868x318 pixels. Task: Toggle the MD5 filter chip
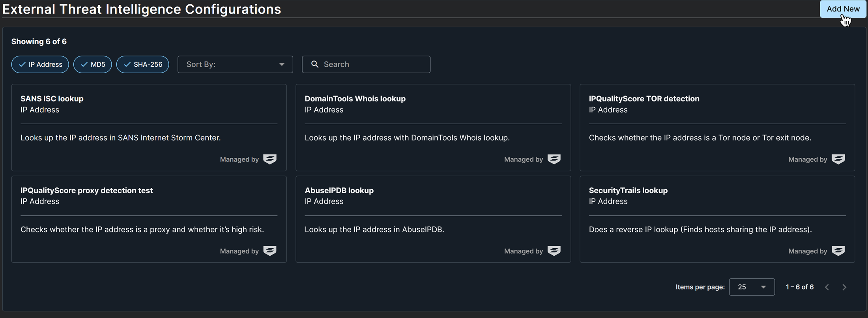point(93,64)
